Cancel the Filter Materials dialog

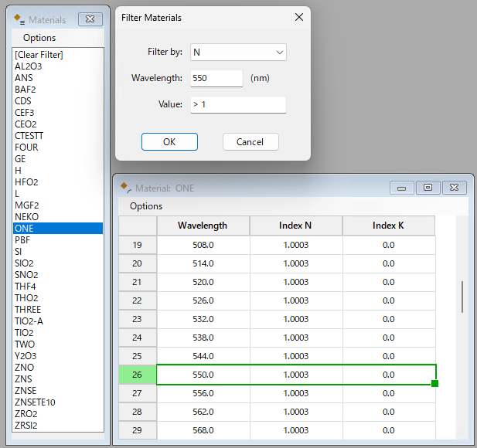point(250,141)
